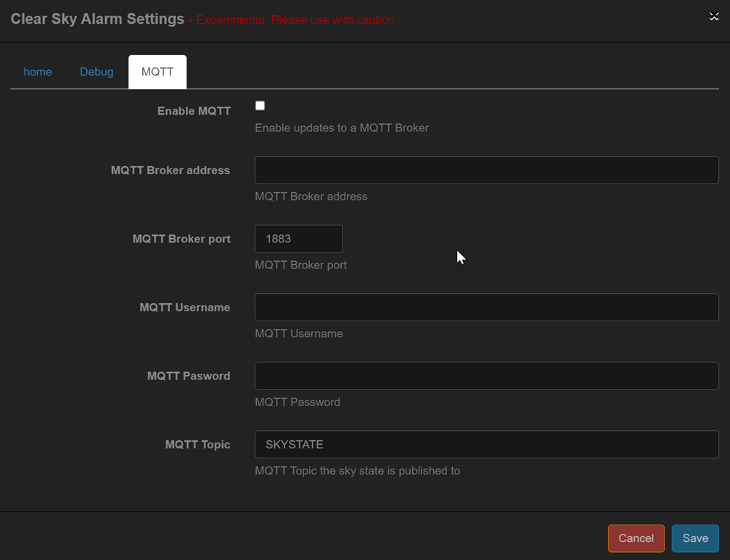Screen dimensions: 730x560
Task: Click the Save button
Action: click(694, 538)
